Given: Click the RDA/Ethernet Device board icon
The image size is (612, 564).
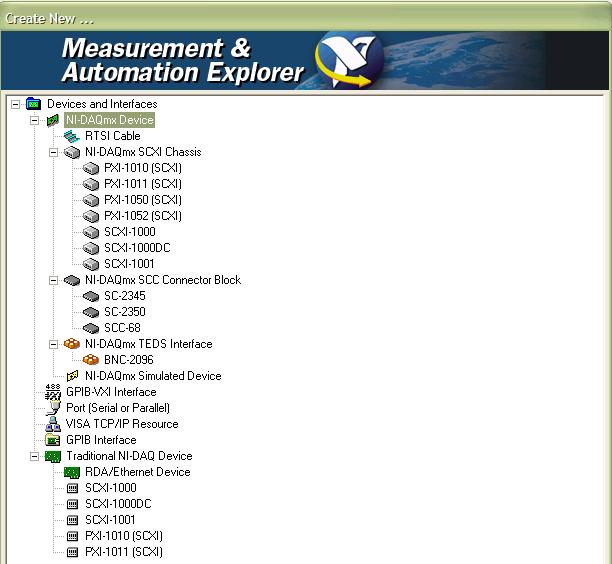Looking at the screenshot, I should coord(72,473).
